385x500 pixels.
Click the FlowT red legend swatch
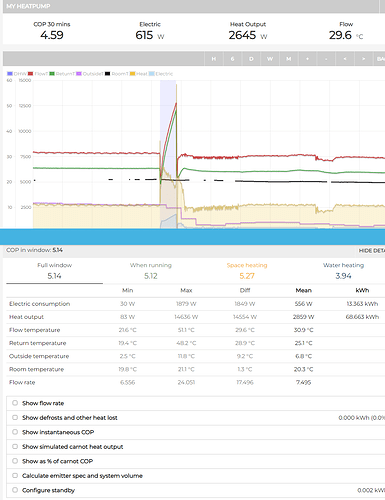(x=31, y=74)
